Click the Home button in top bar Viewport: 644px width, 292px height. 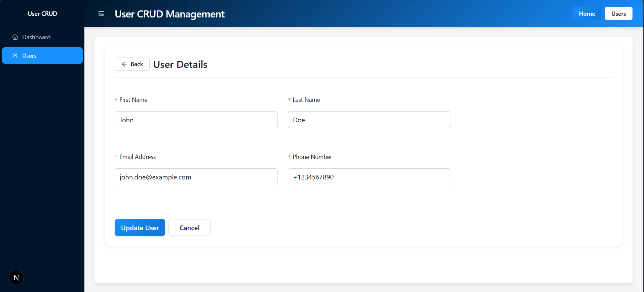coord(587,14)
